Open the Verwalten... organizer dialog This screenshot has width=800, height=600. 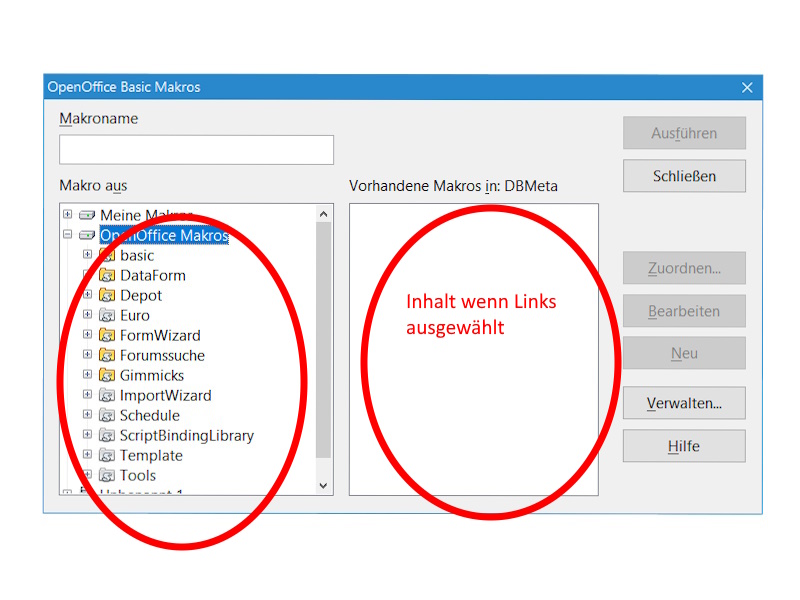pos(684,403)
